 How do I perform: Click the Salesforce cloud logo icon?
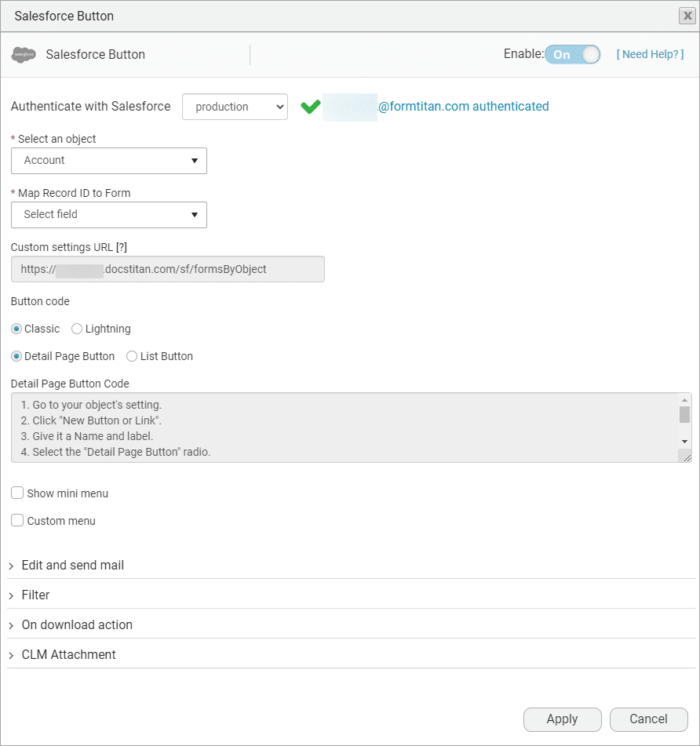click(24, 55)
